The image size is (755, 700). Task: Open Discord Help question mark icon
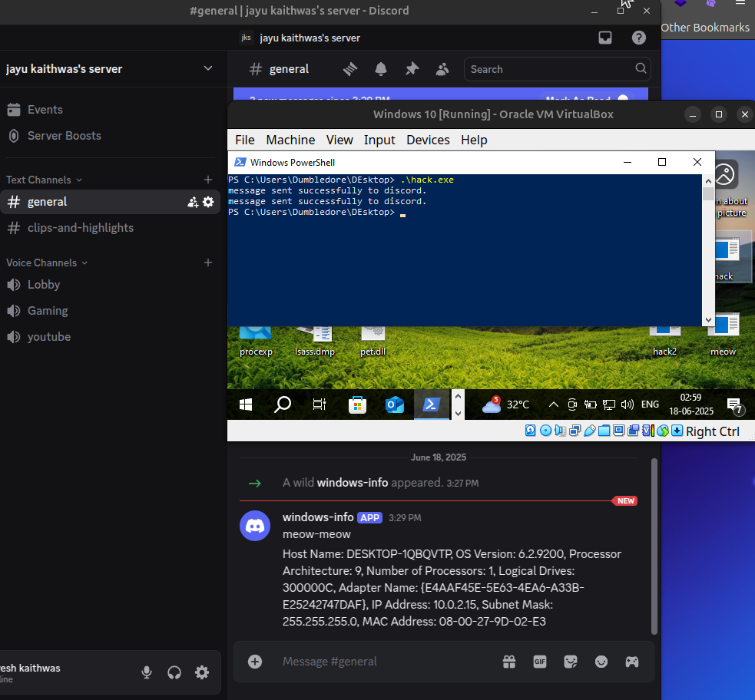click(x=639, y=38)
